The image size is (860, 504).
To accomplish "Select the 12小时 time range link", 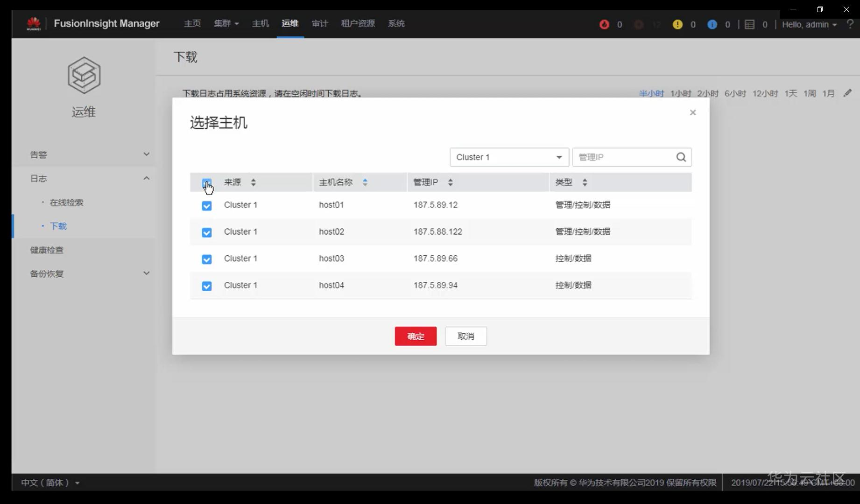I will [765, 93].
